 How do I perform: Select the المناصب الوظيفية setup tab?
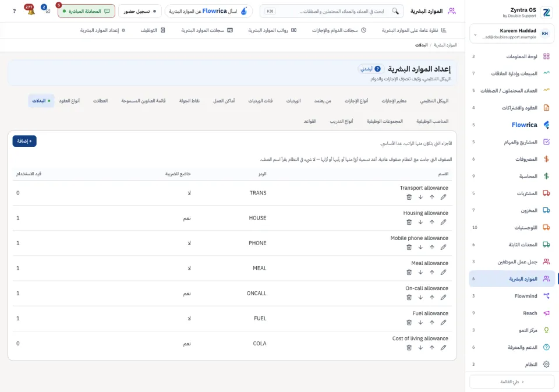point(433,121)
